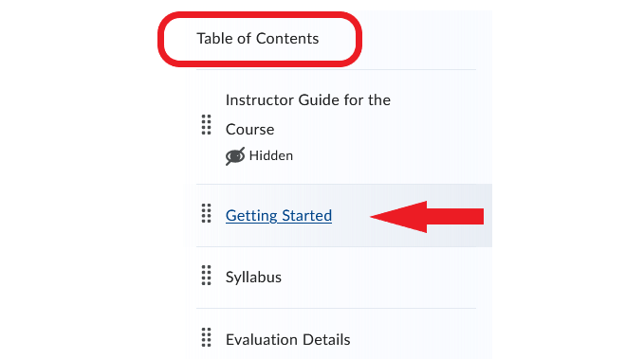Click the drag handle beside Instructor Guide
The width and height of the screenshot is (644, 359).
pyautogui.click(x=206, y=125)
